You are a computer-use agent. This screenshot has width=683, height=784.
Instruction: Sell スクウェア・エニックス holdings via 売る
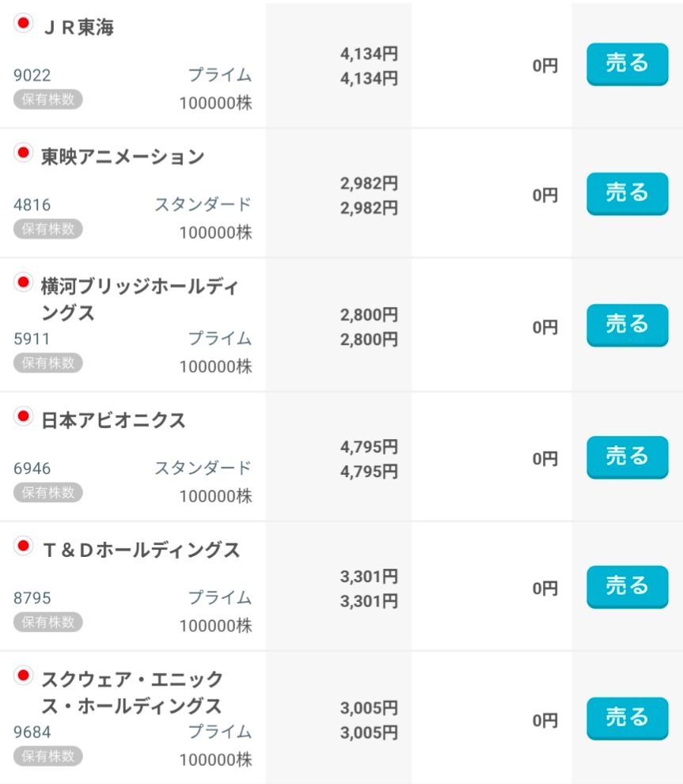click(627, 718)
